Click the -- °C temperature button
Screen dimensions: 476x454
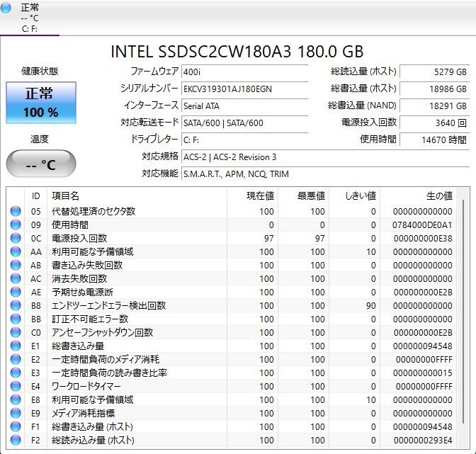pyautogui.click(x=41, y=164)
